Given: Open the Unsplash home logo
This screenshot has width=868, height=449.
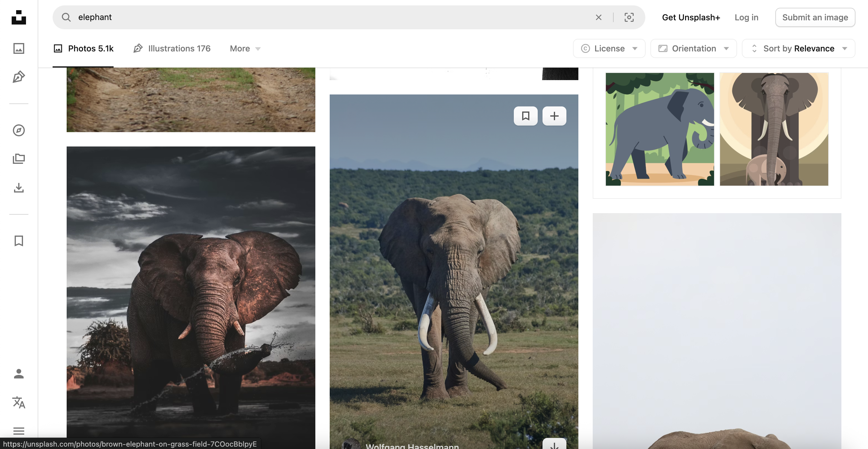Looking at the screenshot, I should pos(19,17).
